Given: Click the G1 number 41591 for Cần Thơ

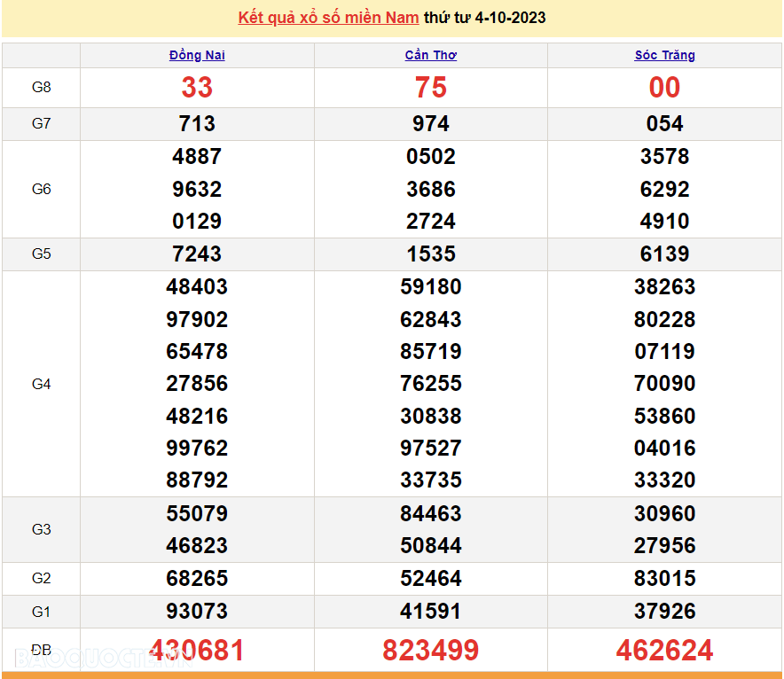Looking at the screenshot, I should coord(429,611).
